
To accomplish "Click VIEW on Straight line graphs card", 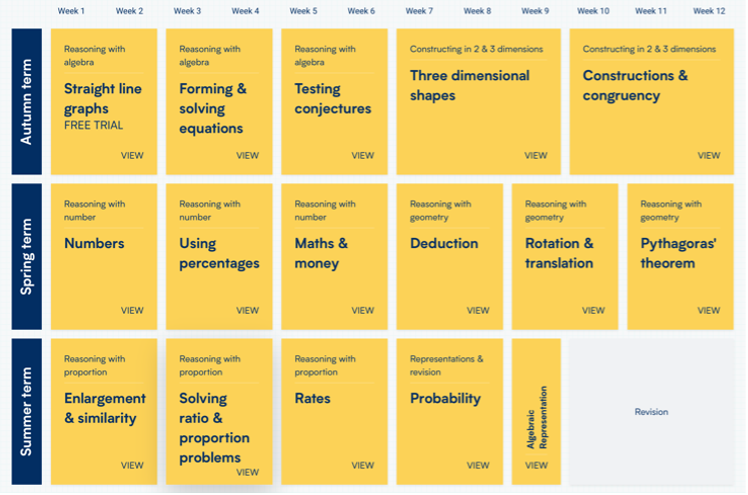I will point(132,155).
